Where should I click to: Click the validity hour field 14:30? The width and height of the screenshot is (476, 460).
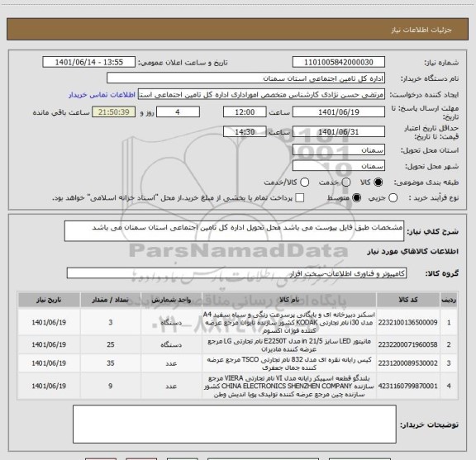[245, 131]
